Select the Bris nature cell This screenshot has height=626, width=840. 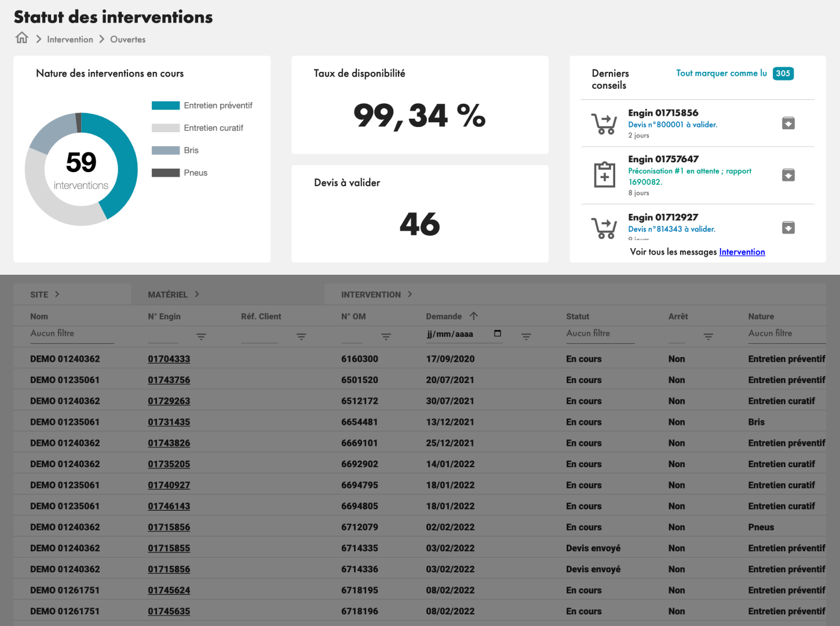click(x=756, y=422)
